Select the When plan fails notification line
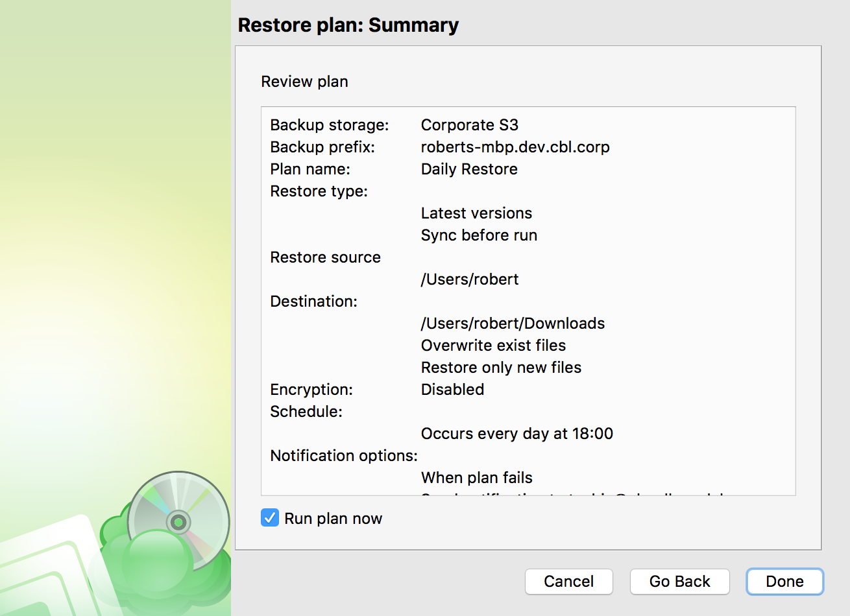The image size is (850, 616). [476, 478]
